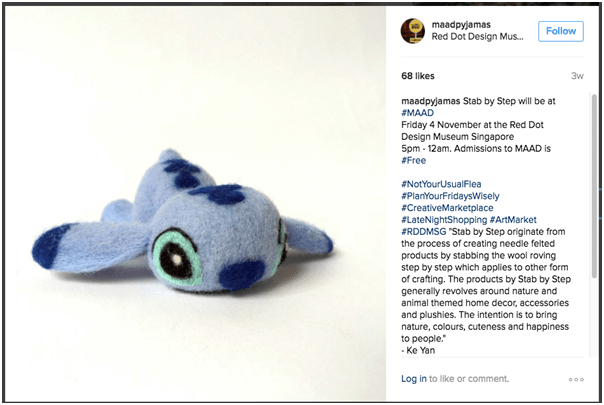Click the felted blue plush photo
This screenshot has height=405, width=604.
[x=195, y=203]
